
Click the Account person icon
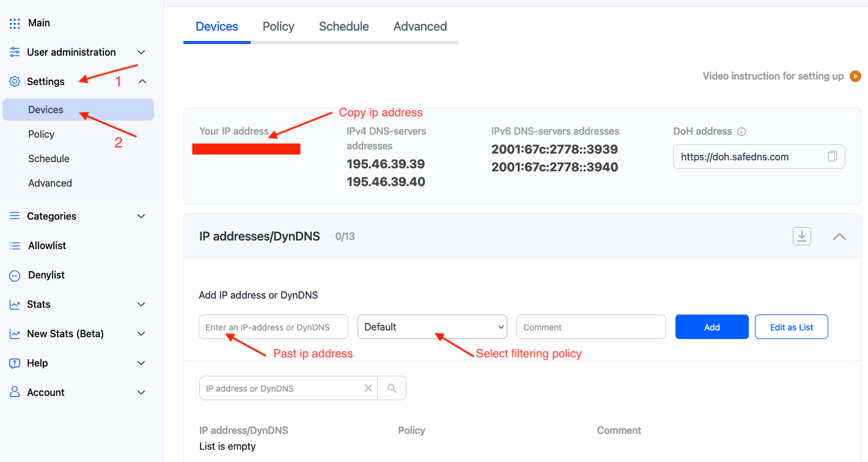pos(15,392)
